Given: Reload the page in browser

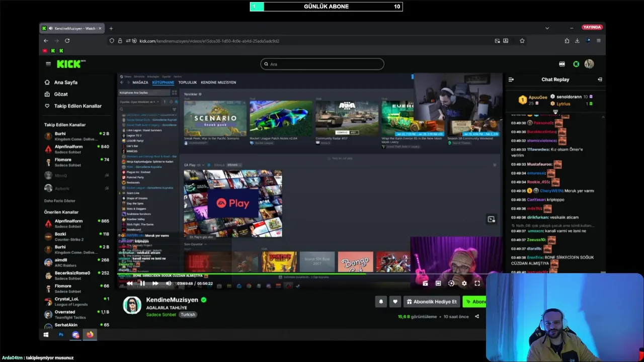Looking at the screenshot, I should [x=67, y=41].
